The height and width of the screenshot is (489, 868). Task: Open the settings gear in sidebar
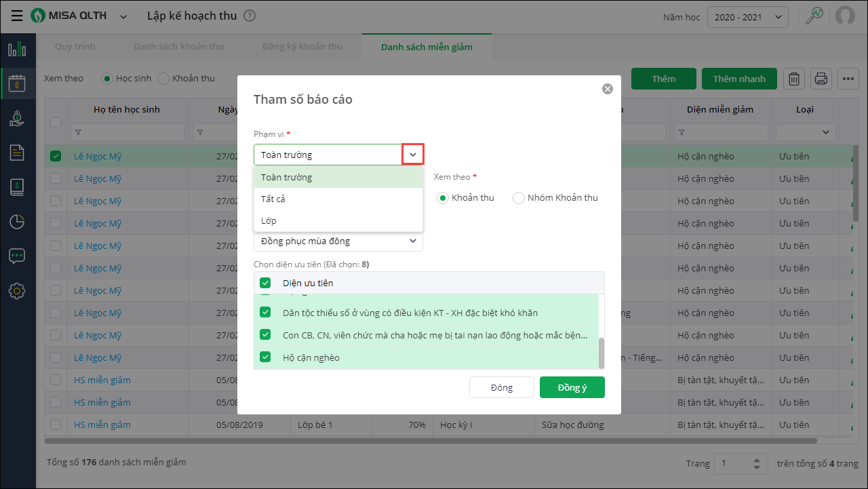click(x=17, y=291)
